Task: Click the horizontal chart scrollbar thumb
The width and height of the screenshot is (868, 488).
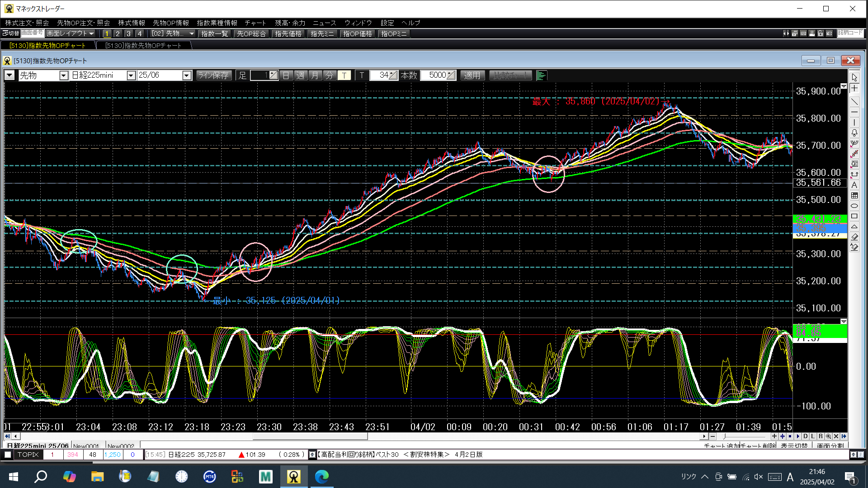Action: click(310, 436)
